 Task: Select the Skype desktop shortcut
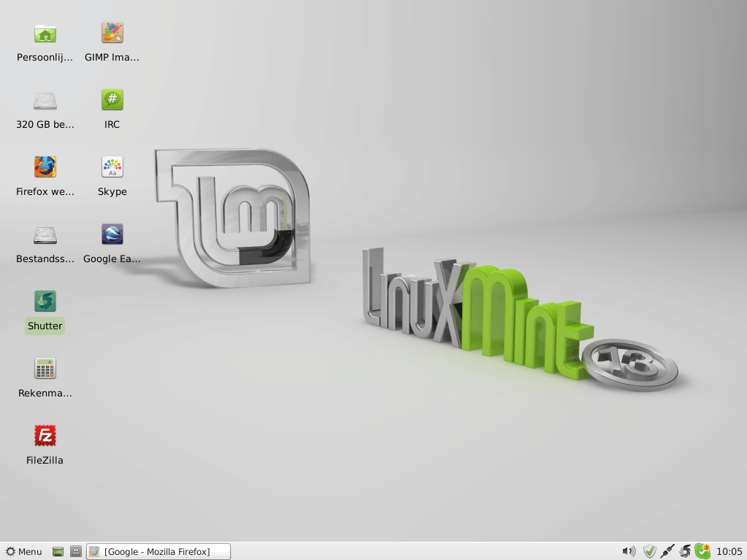(112, 166)
